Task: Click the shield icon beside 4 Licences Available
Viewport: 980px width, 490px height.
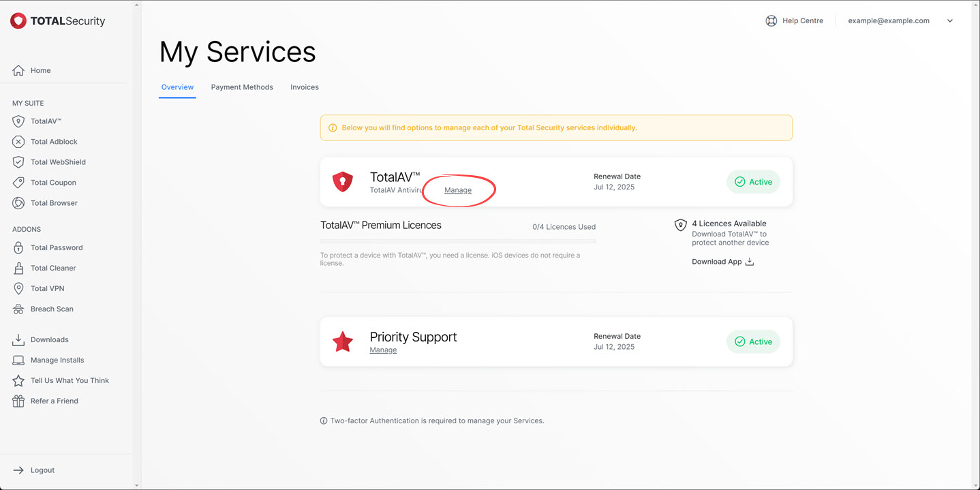Action: 680,225
